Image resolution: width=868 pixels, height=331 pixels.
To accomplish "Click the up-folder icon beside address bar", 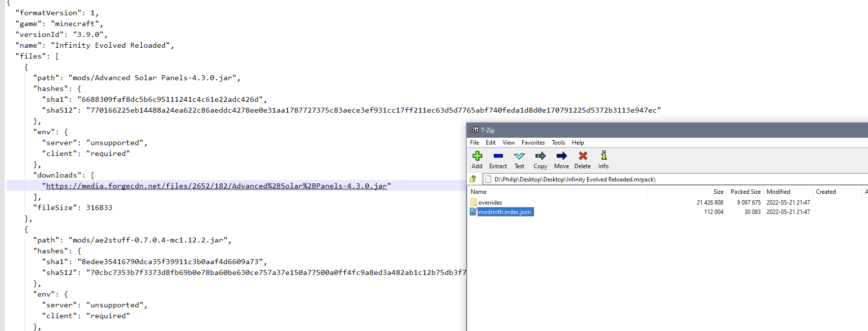I will pos(473,179).
